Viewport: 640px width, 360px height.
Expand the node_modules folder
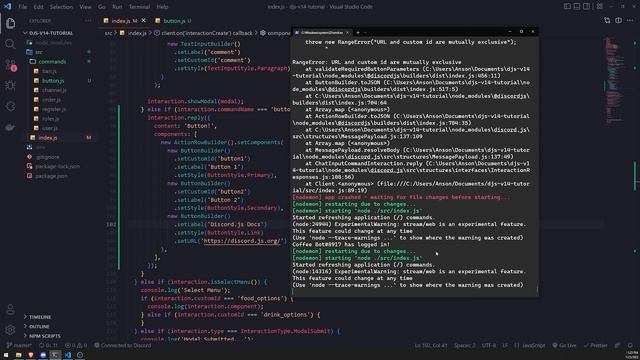53,42
